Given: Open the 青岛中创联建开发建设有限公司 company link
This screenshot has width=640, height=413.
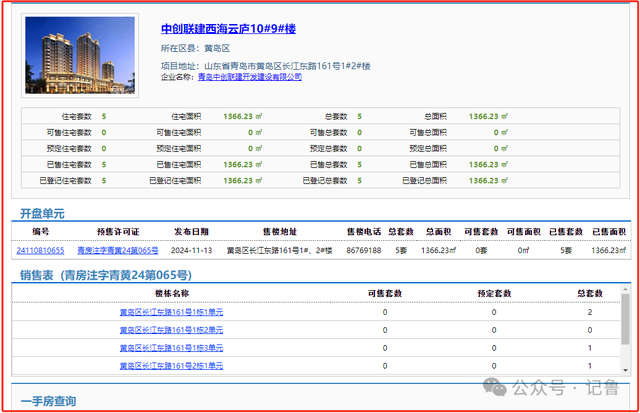Looking at the screenshot, I should [250, 77].
